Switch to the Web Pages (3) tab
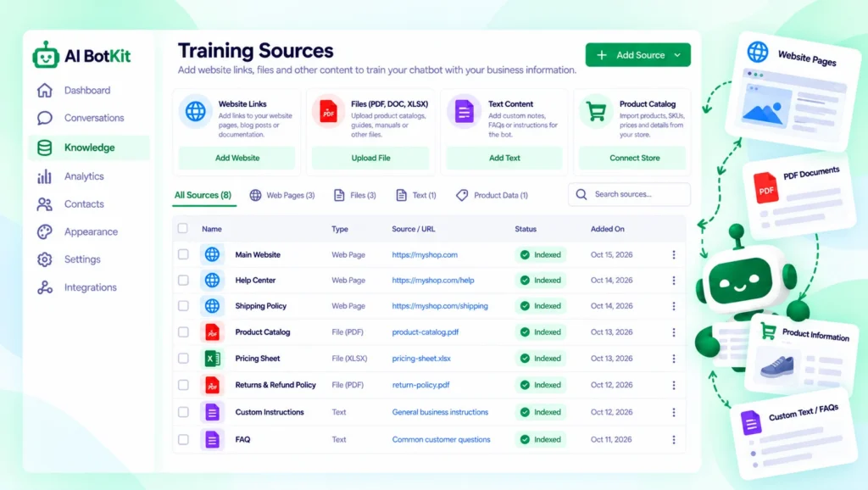This screenshot has height=490, width=868. pos(282,196)
